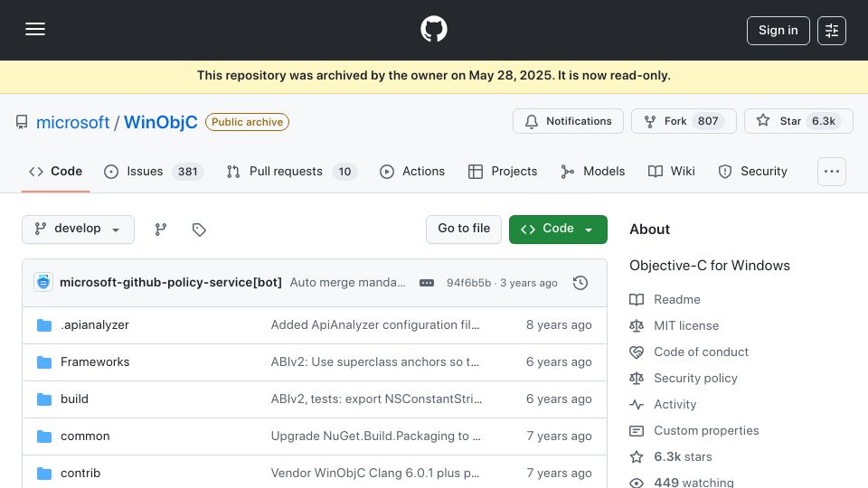Click the Frameworks folder icon
The width and height of the screenshot is (868, 488).
[44, 362]
